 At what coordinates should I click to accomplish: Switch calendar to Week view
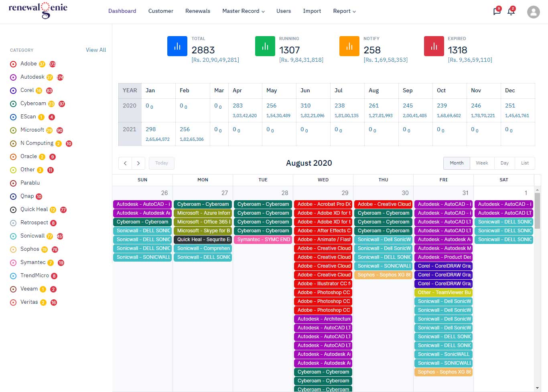(x=482, y=163)
